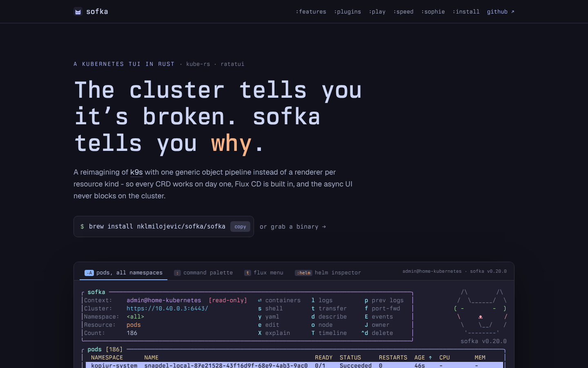This screenshot has width=588, height=368.
Task: Click the 'sofka v0.20.0' label under the cat
Action: point(483,341)
